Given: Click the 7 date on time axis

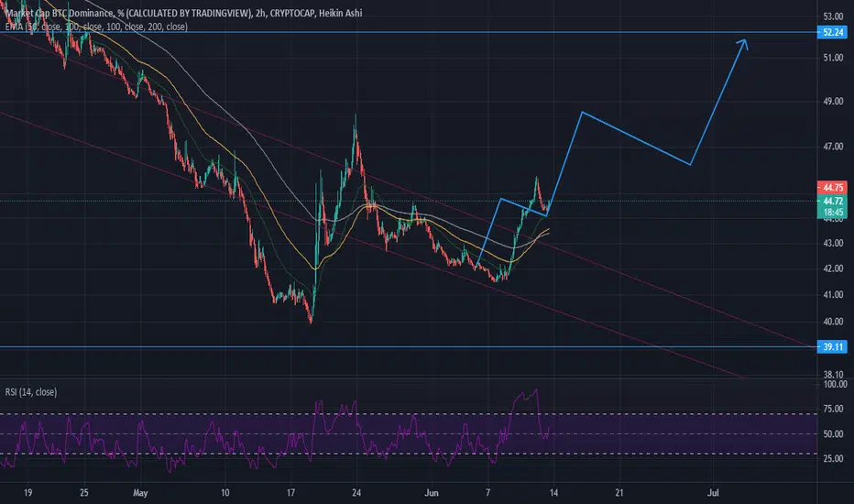Looking at the screenshot, I should (x=488, y=493).
